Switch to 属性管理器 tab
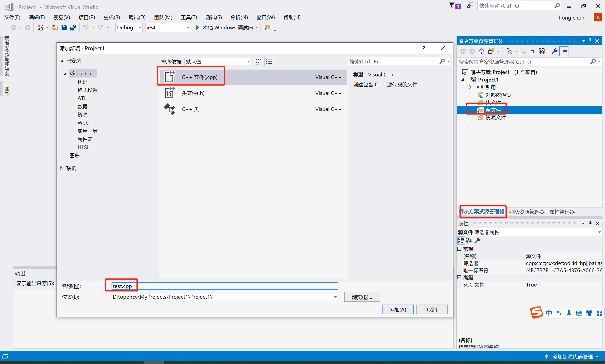This screenshot has height=364, width=605. 562,212
